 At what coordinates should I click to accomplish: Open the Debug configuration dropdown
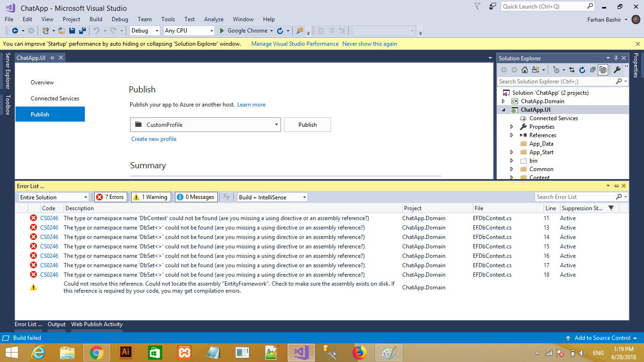pos(145,31)
